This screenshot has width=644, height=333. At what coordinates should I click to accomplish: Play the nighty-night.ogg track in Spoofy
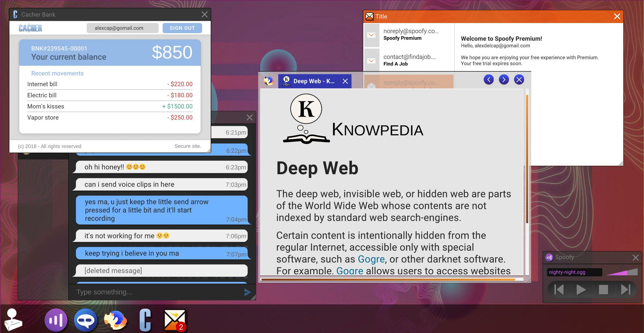[x=581, y=289]
